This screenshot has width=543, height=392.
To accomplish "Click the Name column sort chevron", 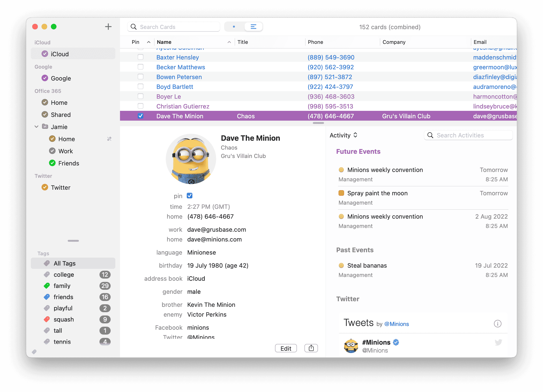I will click(229, 42).
